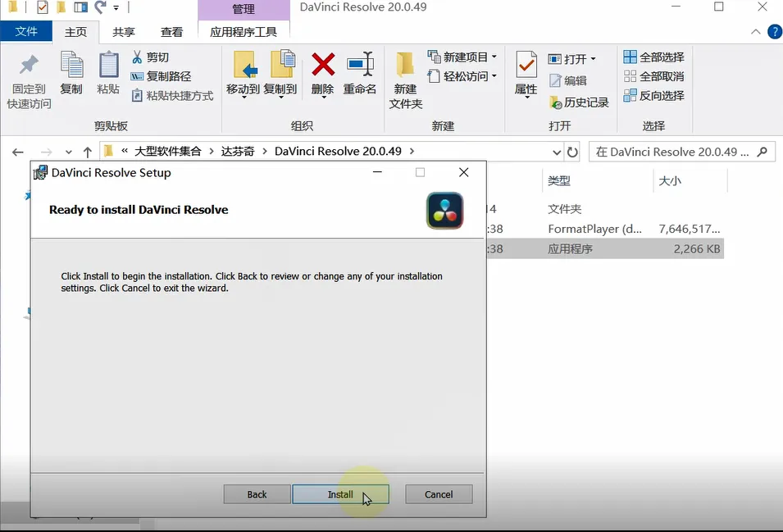Select the FormatPlayer row with 7,646,517 size
Screen dimensions: 783x532
click(605, 229)
